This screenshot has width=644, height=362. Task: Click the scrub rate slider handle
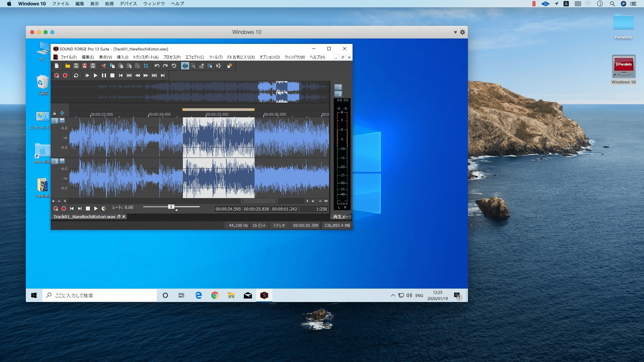[x=171, y=207]
